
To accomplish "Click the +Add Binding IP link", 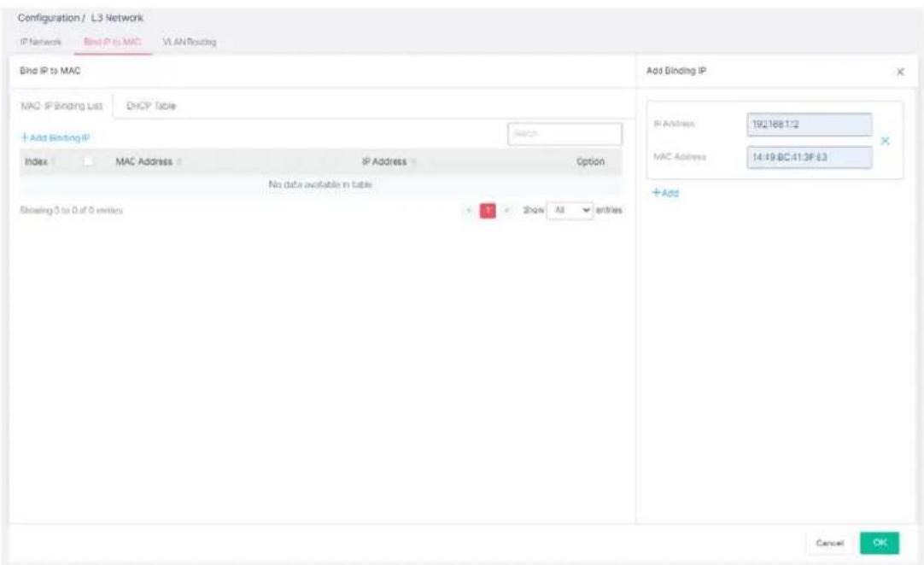I will [x=56, y=138].
